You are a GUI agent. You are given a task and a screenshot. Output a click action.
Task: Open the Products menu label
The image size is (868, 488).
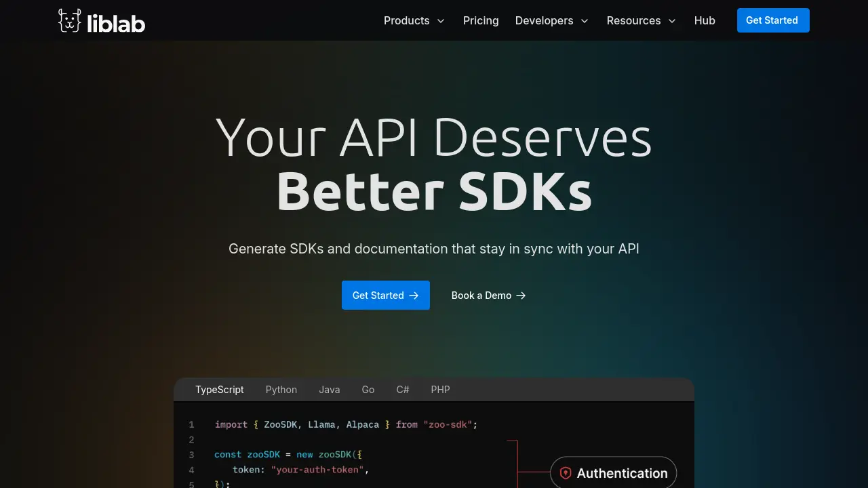tap(406, 20)
